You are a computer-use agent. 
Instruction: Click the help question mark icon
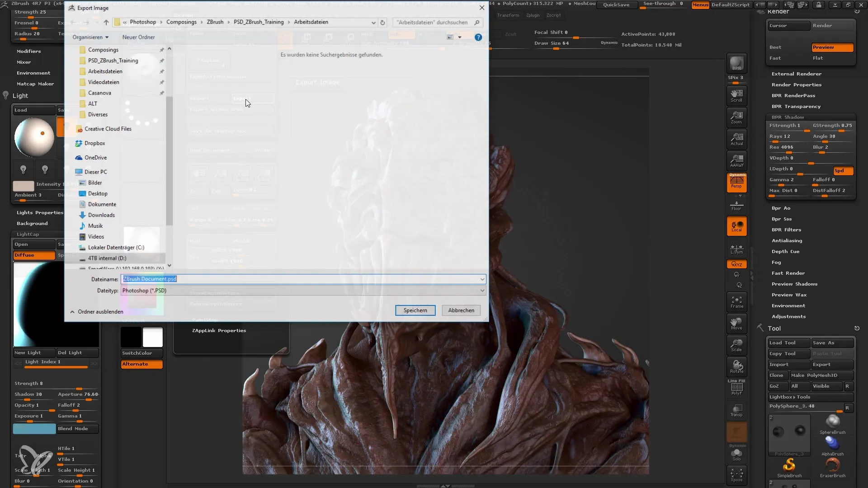478,37
